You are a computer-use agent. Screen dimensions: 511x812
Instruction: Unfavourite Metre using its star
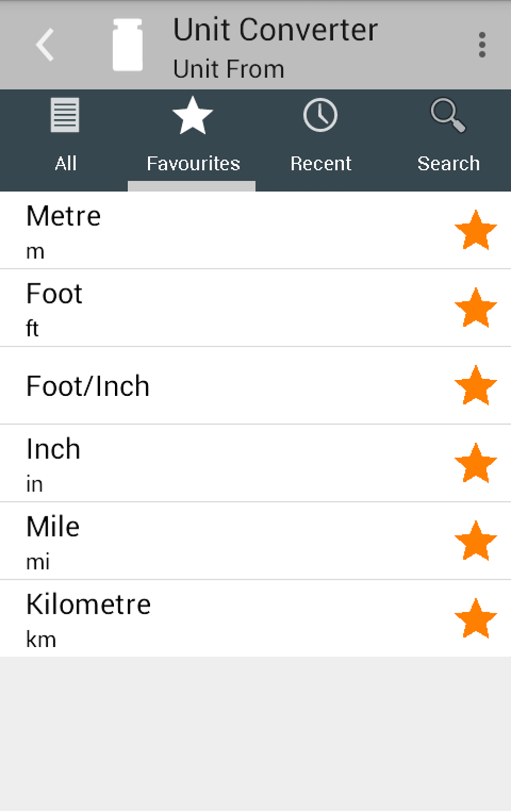475,230
